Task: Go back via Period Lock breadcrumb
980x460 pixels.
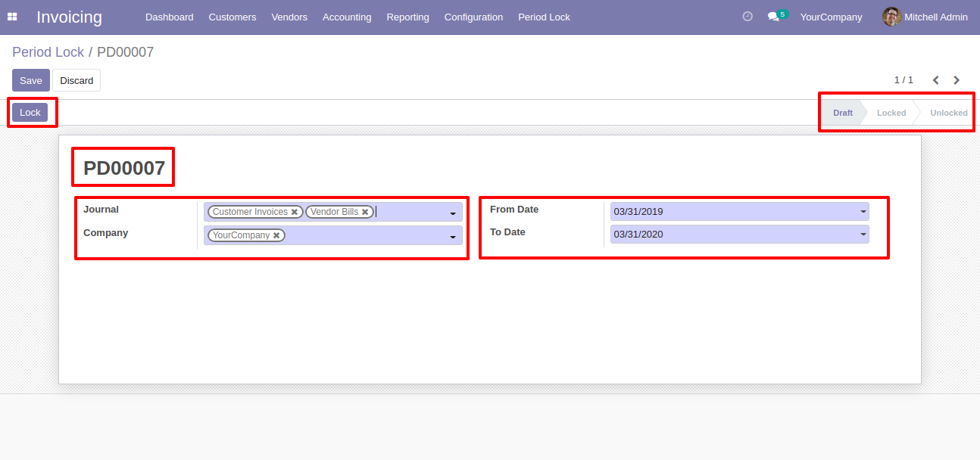Action: 48,52
